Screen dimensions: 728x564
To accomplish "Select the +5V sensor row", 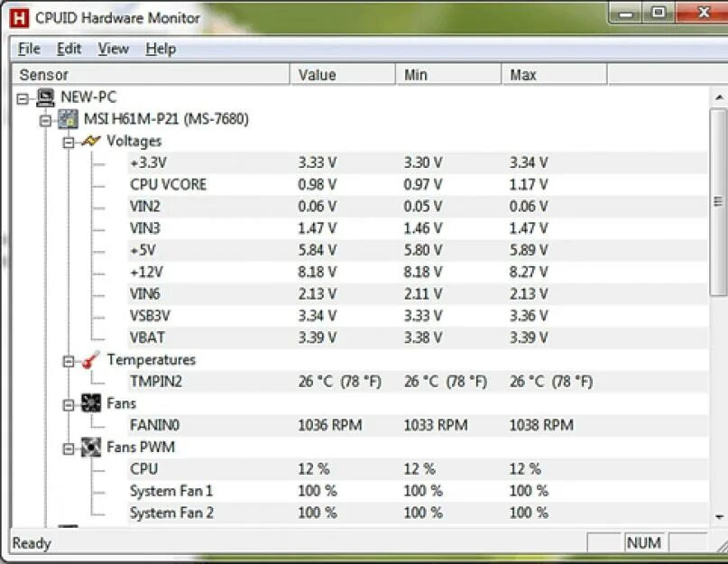I will click(417, 250).
